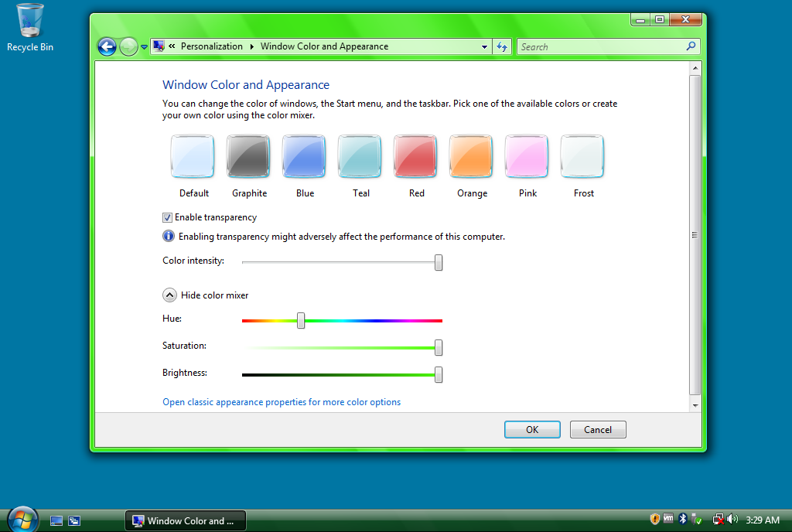Click the Brightness slider thumb
This screenshot has height=532, width=792.
point(439,374)
